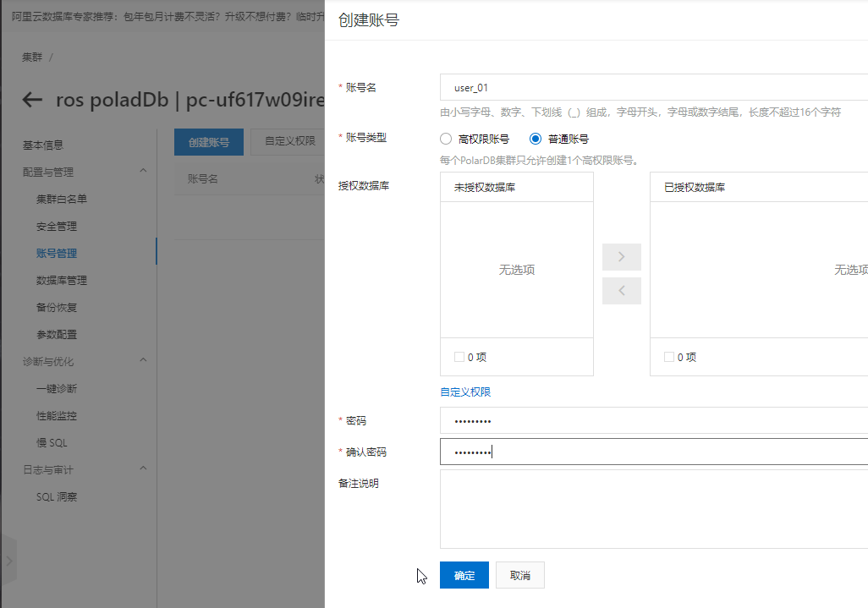
Task: Select 普通账号 radio button
Action: pyautogui.click(x=536, y=139)
